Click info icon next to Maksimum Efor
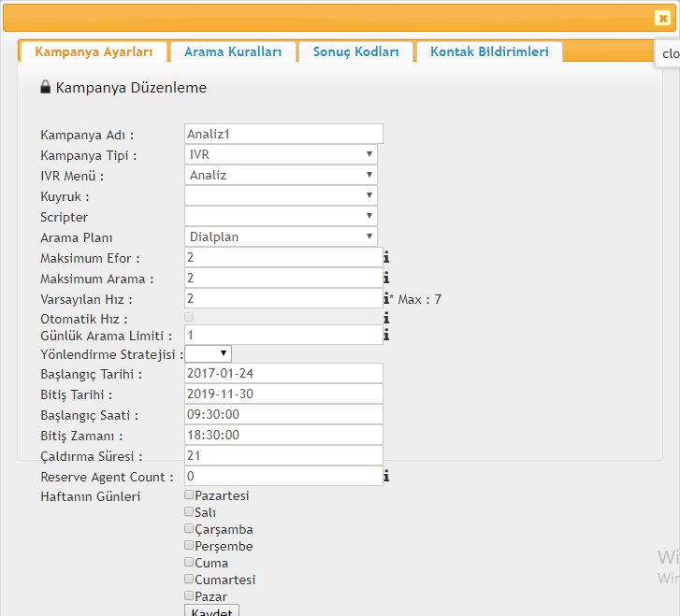This screenshot has height=616, width=680. 386,258
